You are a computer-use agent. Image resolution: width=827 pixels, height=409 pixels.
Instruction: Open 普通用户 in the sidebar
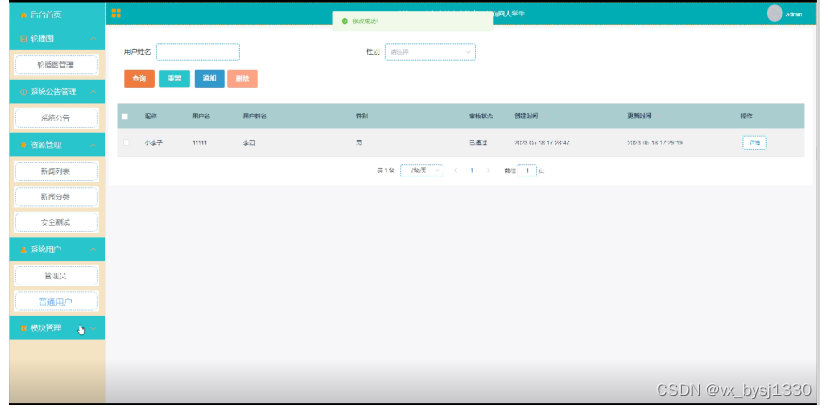pos(56,301)
